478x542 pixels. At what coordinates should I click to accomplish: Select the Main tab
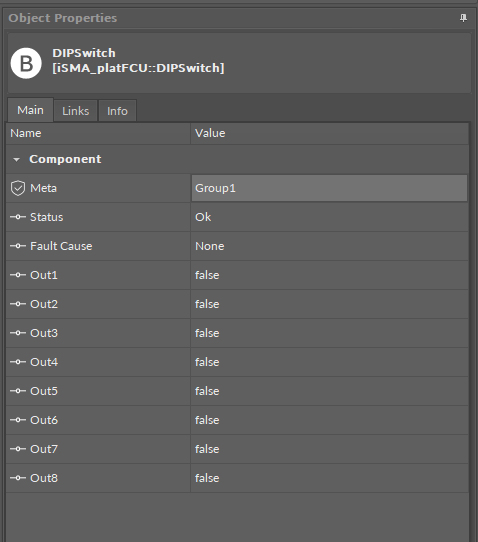(x=30, y=110)
